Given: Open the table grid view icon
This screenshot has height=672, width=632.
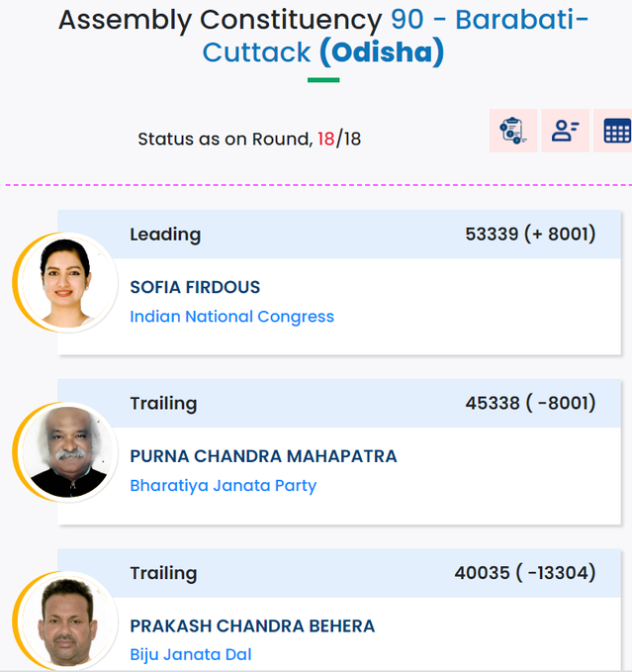Looking at the screenshot, I should (615, 131).
